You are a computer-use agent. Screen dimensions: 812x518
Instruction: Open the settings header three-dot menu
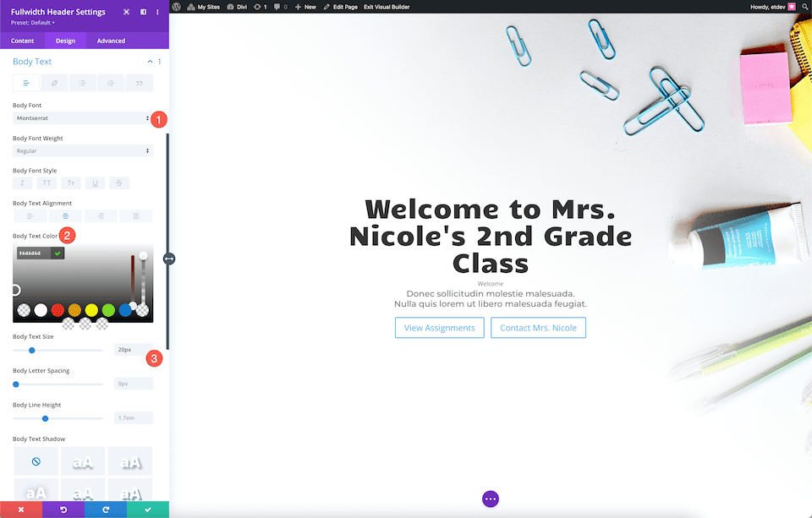[x=157, y=12]
